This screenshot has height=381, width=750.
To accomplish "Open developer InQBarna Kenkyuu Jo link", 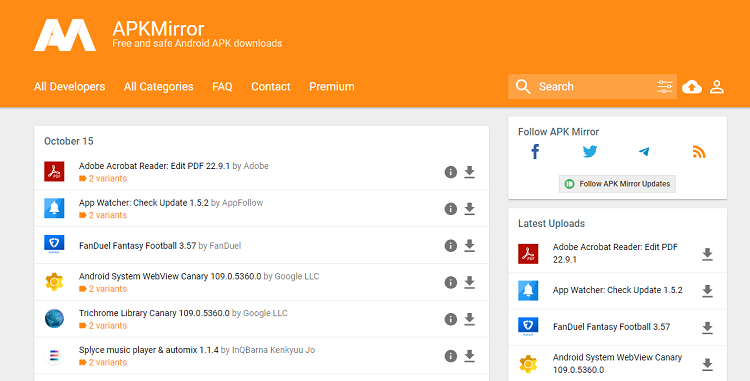I will pyautogui.click(x=274, y=350).
